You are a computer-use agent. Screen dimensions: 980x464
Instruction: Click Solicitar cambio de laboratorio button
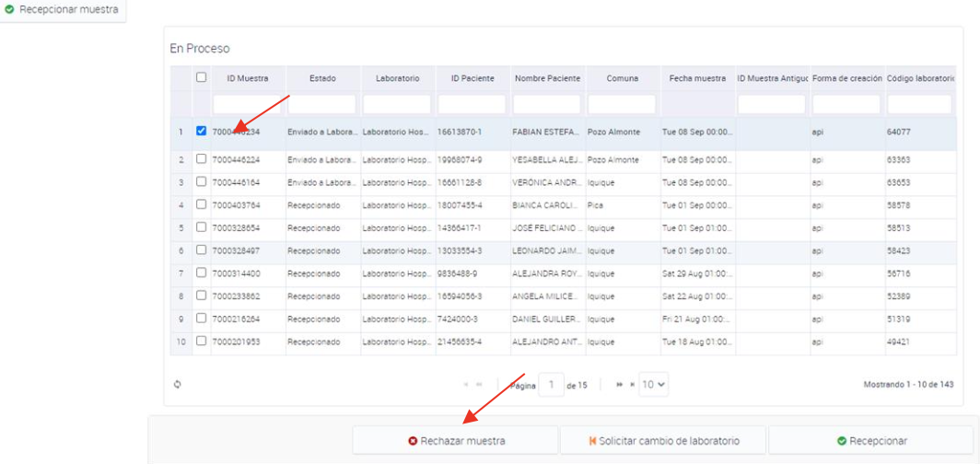point(663,441)
